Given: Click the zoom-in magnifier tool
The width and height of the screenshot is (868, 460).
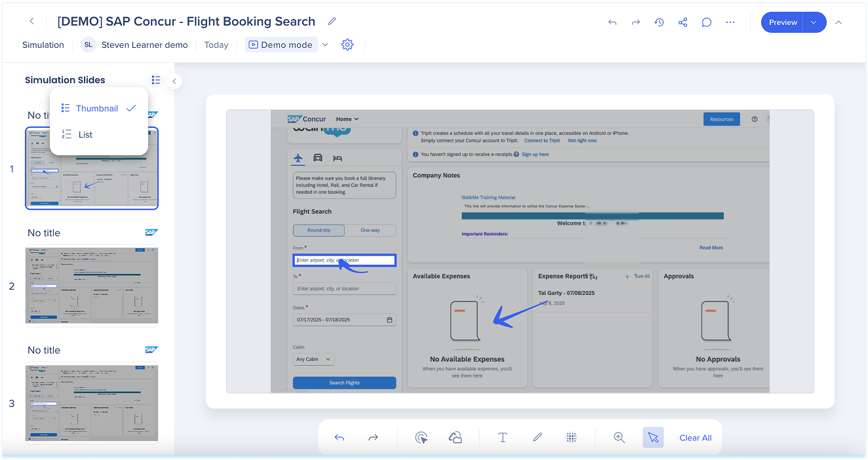Looking at the screenshot, I should pos(619,438).
